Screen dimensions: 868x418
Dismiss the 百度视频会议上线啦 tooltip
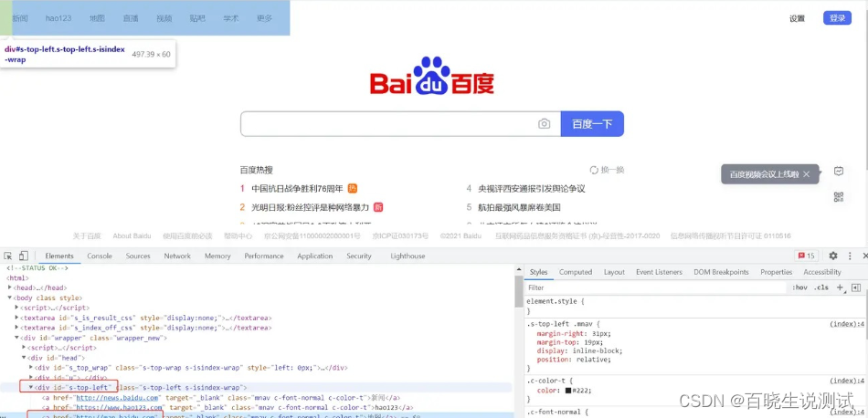point(806,174)
